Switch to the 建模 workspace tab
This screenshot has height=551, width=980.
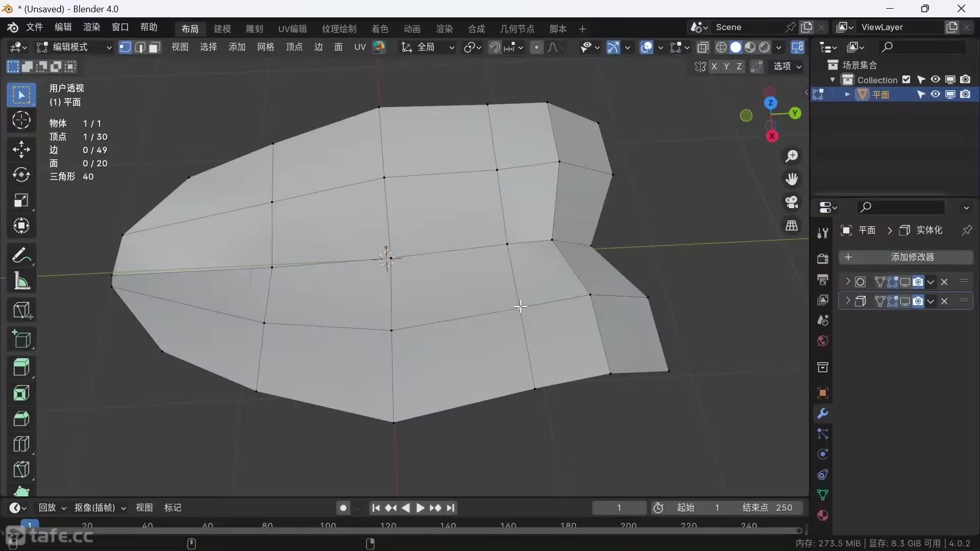(x=222, y=29)
